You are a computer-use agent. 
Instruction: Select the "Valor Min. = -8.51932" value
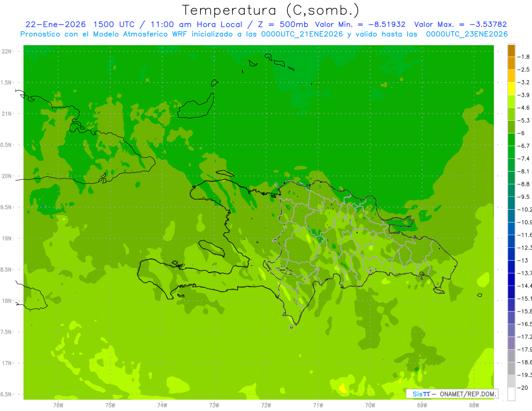point(360,25)
